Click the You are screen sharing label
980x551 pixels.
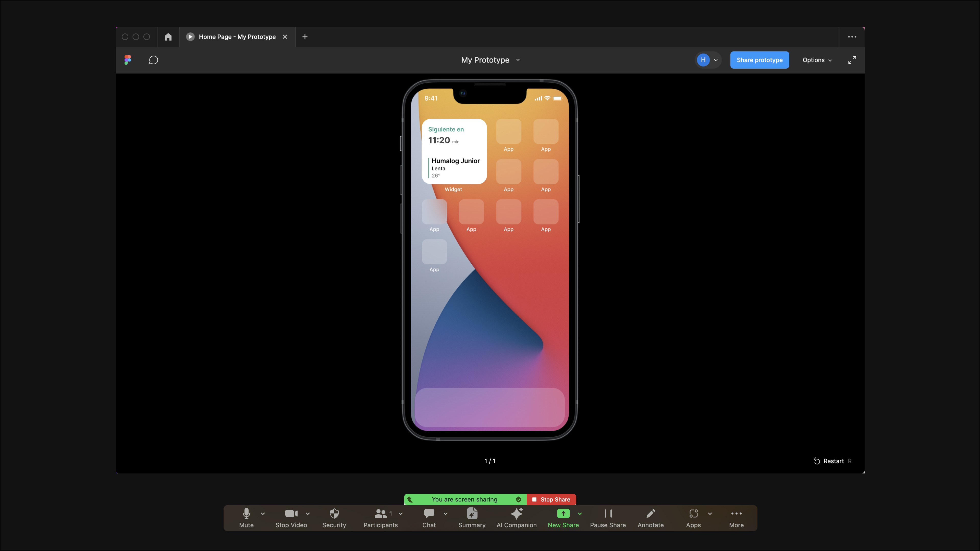464,499
